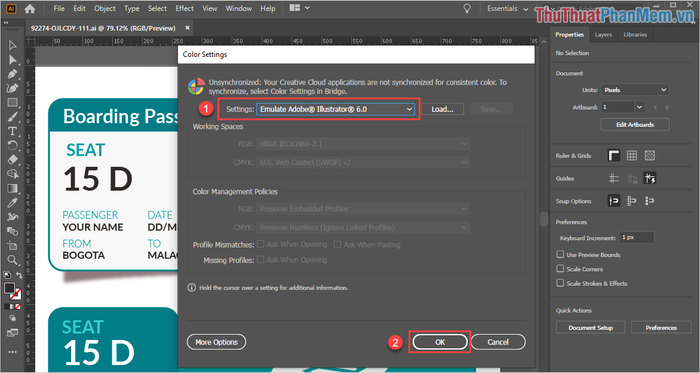Toggle Show Rulers icon
700x373 pixels.
point(614,155)
